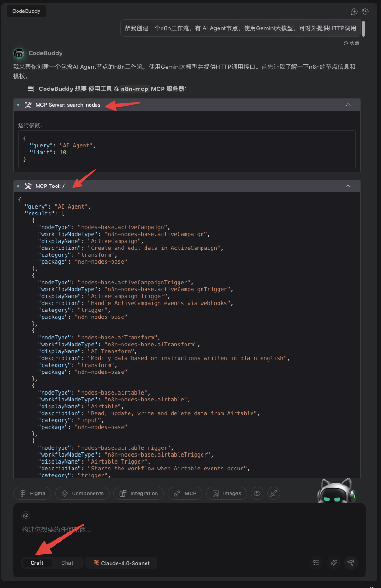The width and height of the screenshot is (381, 588).
Task: Click the 恢复 restore button
Action: [x=352, y=43]
